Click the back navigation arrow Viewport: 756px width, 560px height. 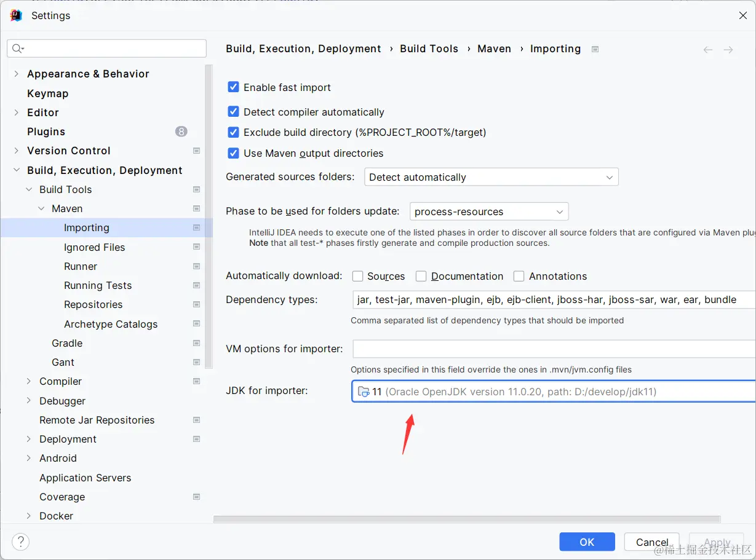708,50
